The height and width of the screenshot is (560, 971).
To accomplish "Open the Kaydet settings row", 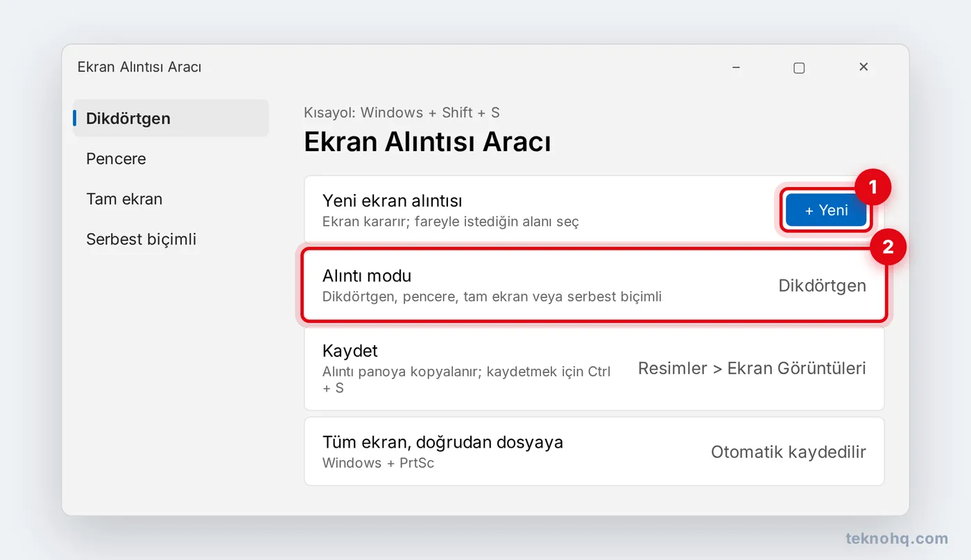I will coord(594,369).
